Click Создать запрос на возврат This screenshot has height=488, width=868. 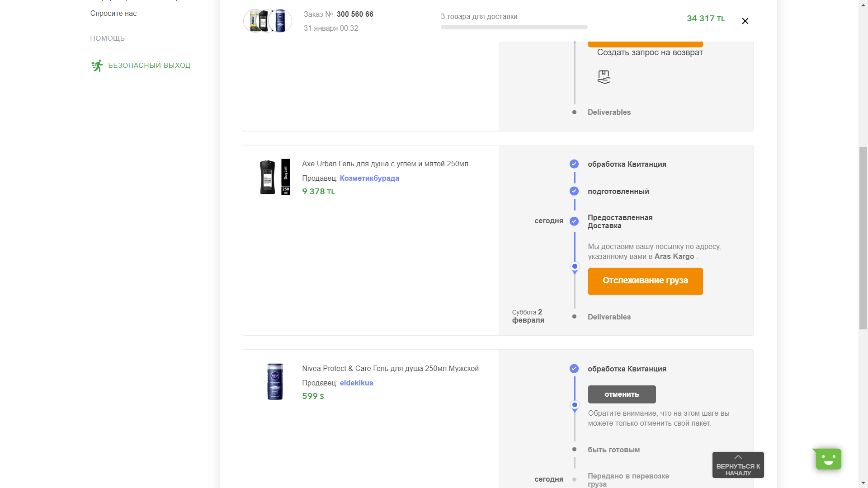coord(650,52)
